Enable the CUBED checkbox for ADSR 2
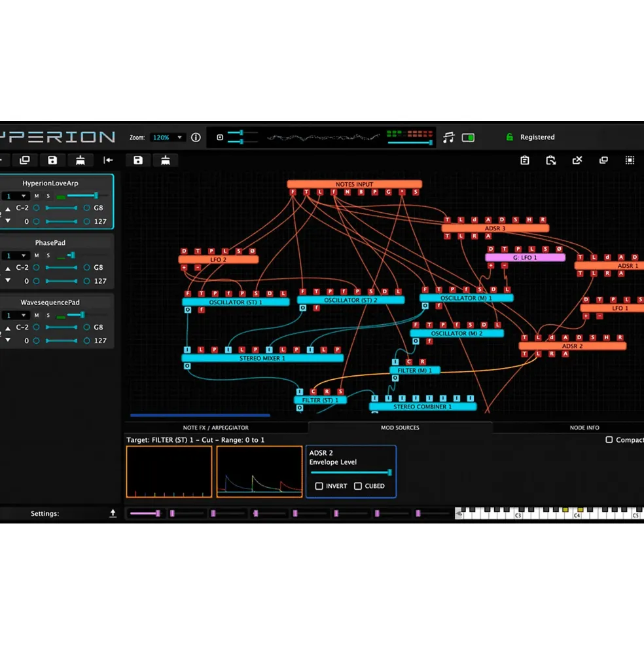 click(358, 487)
